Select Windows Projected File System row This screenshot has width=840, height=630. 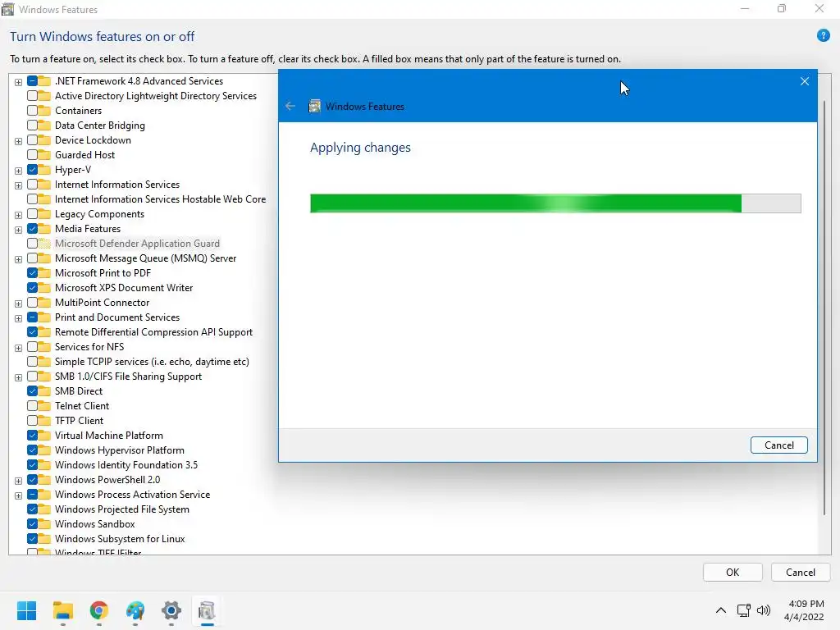[122, 509]
